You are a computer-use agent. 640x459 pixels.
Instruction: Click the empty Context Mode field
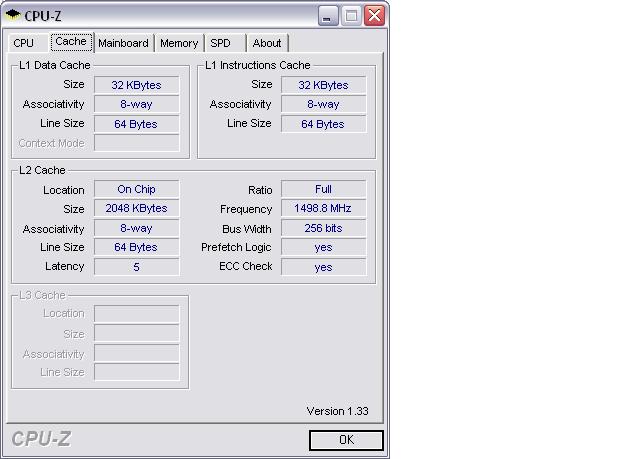pos(136,143)
